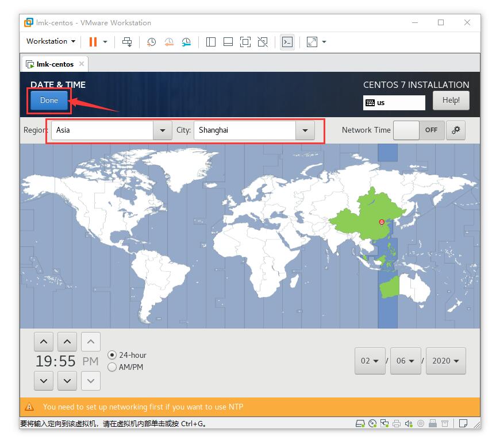Open stretch options dropdown arrow
The height and width of the screenshot is (448, 496).
[324, 42]
